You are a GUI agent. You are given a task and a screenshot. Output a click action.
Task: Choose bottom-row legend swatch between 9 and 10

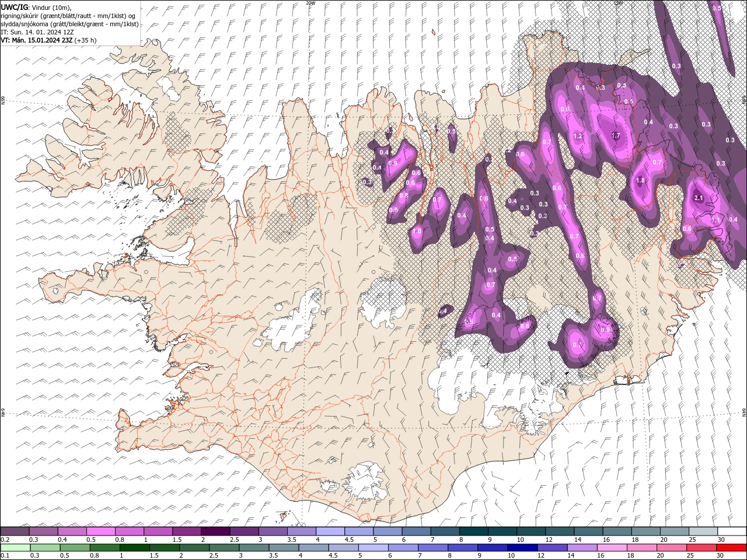pyautogui.click(x=493, y=548)
